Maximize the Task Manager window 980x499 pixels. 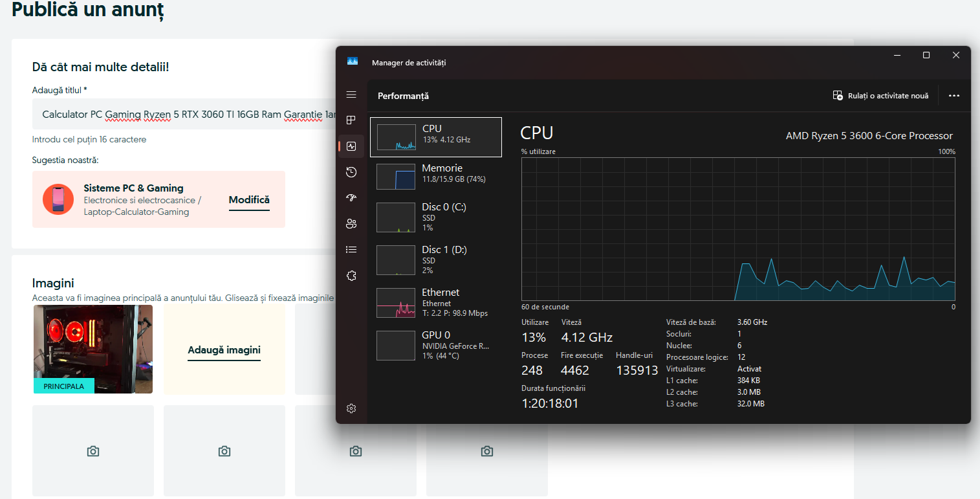[926, 56]
